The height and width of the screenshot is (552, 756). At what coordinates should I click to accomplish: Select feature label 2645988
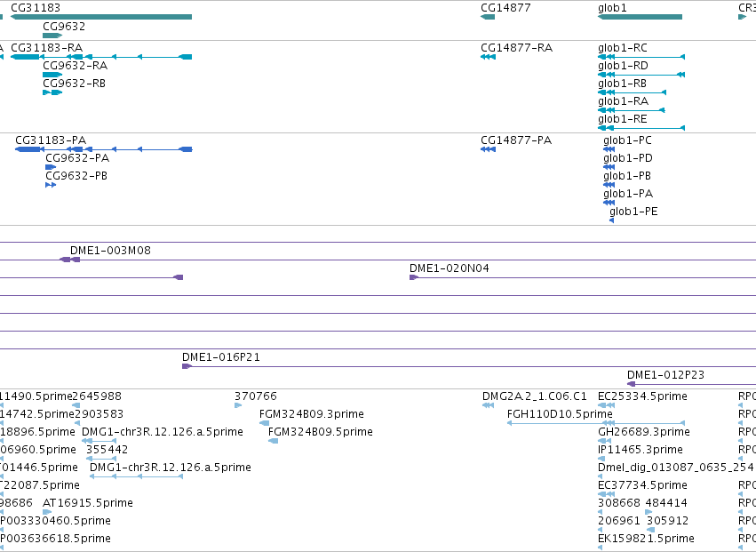point(97,396)
